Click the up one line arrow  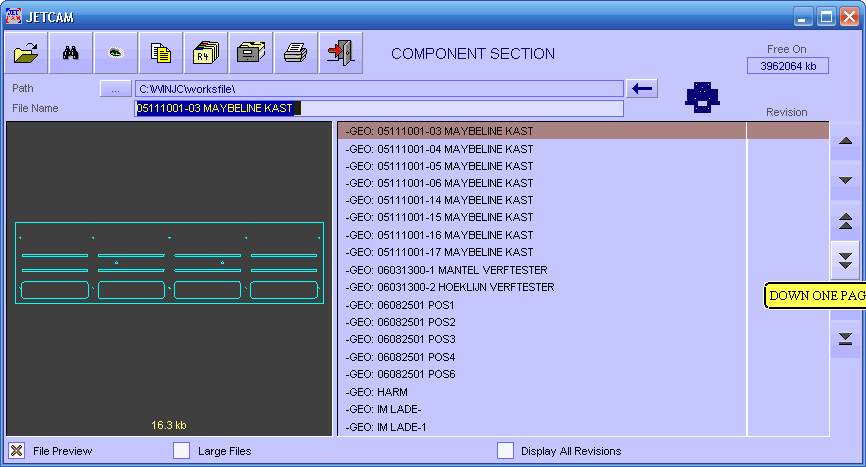(845, 141)
